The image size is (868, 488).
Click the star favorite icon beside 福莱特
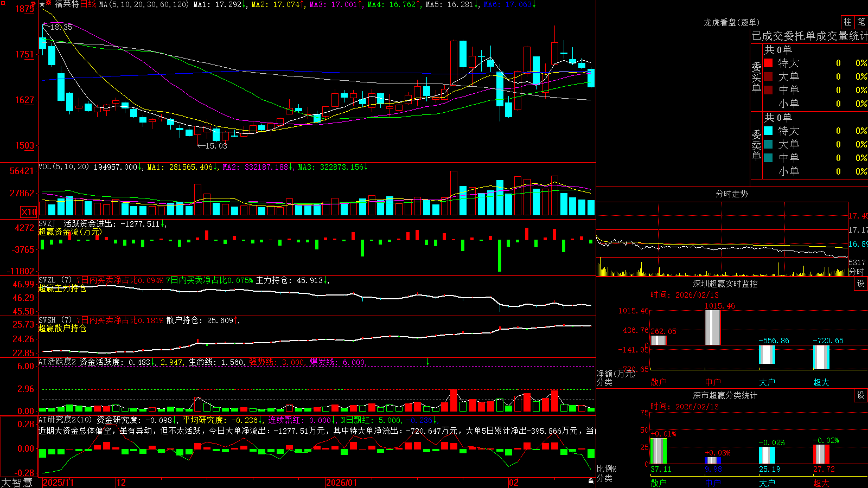[x=42, y=4]
